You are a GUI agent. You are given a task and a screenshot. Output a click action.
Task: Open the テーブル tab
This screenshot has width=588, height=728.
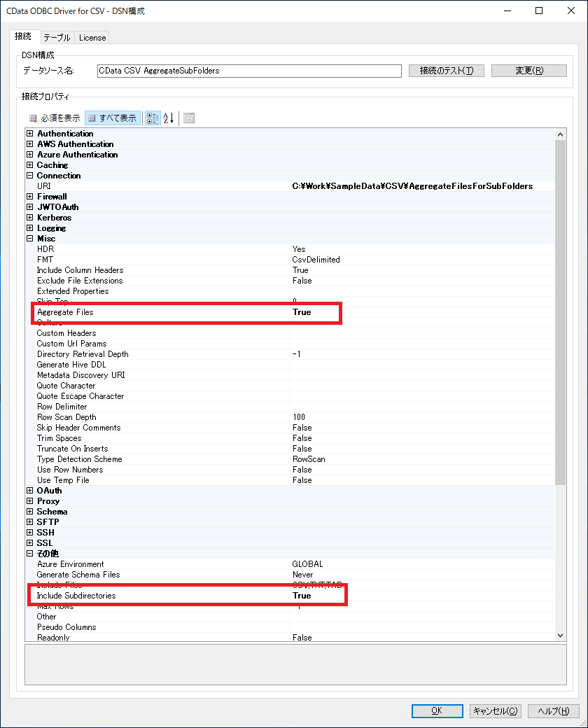tap(57, 38)
